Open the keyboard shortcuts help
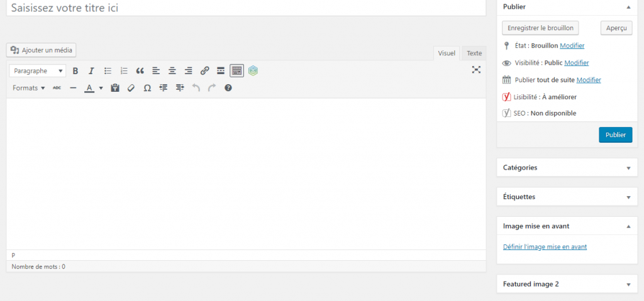 228,88
